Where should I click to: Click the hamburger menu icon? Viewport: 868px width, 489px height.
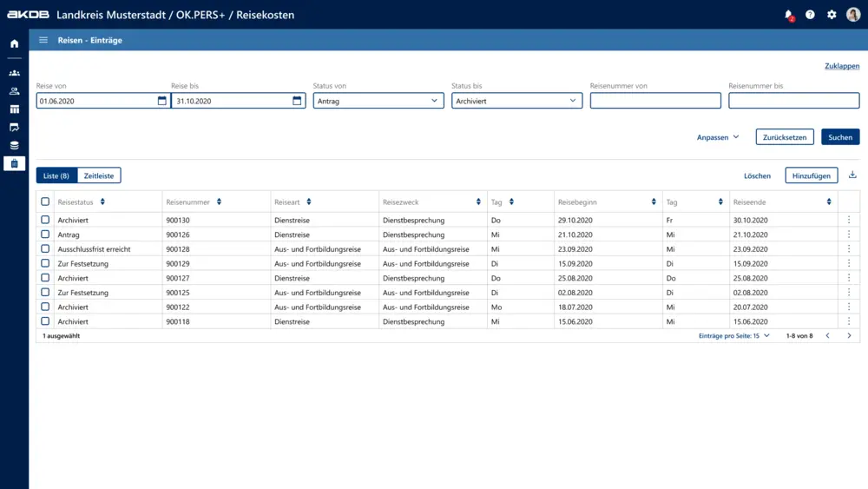43,40
